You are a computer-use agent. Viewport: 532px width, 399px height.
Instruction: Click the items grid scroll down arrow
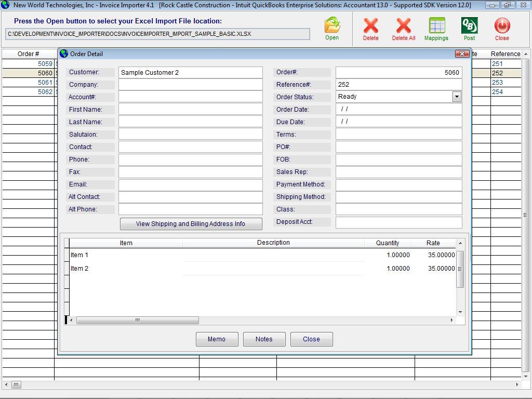click(460, 312)
